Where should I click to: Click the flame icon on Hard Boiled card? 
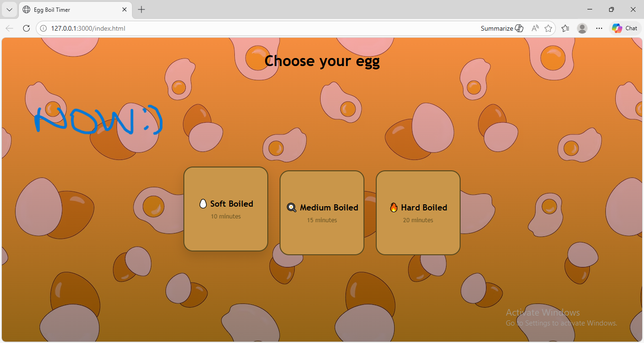(x=393, y=207)
